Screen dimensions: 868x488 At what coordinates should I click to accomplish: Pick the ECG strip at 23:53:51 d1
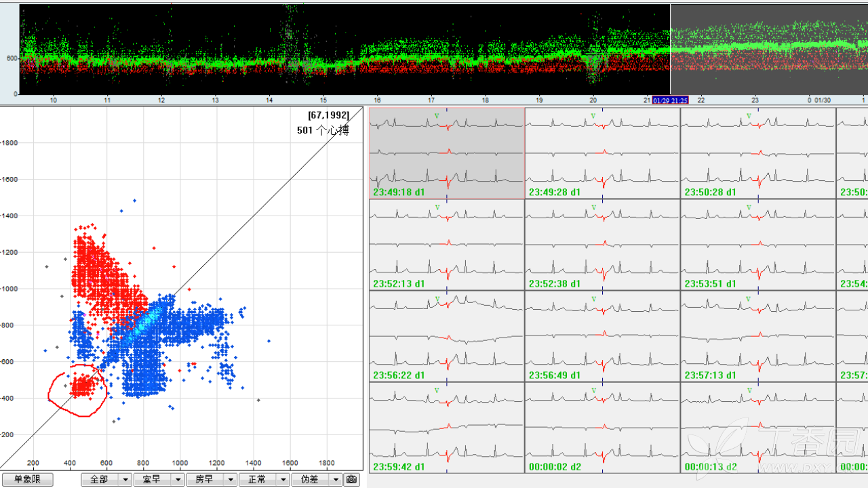(759, 245)
